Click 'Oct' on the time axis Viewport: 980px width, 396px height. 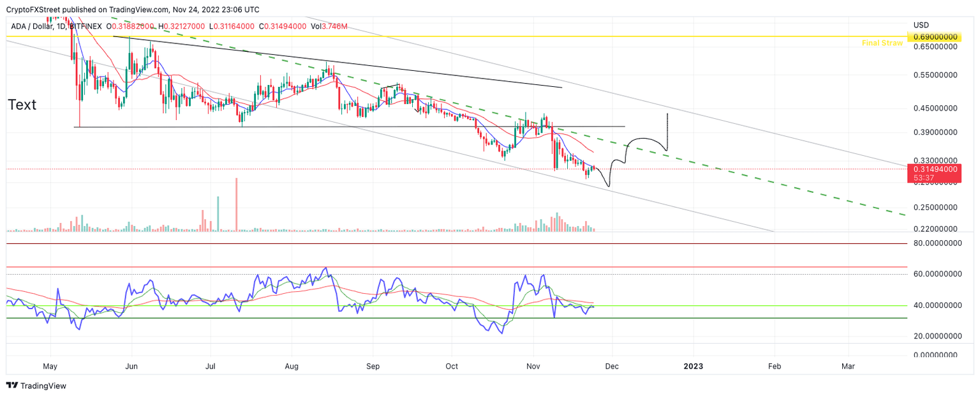tap(452, 367)
